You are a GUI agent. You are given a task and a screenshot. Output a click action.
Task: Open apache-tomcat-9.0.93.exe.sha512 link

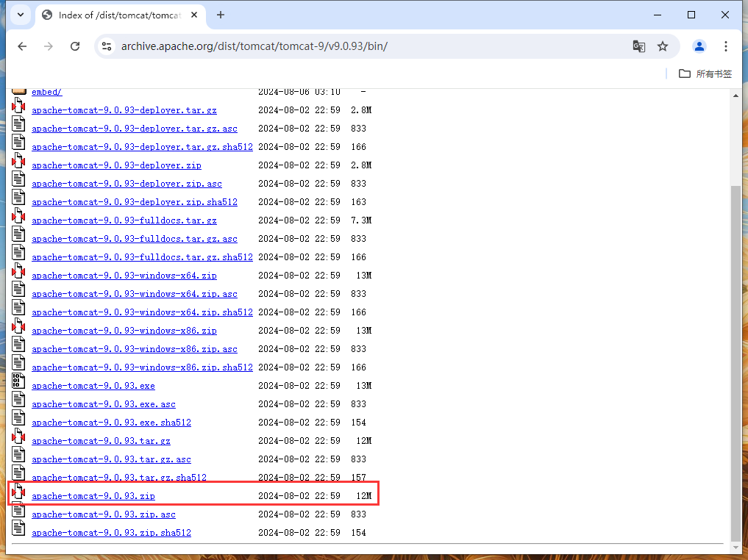click(x=111, y=423)
